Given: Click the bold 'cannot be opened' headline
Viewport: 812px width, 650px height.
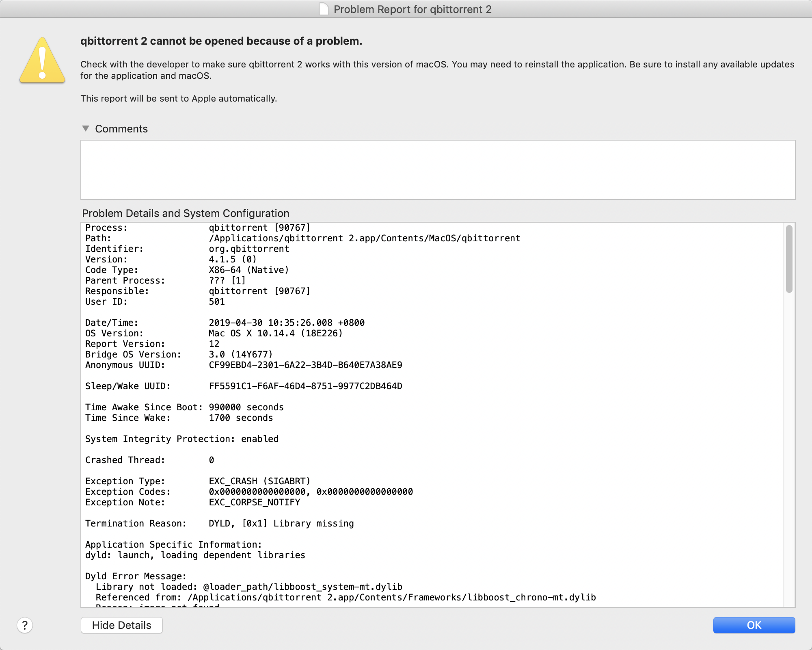Looking at the screenshot, I should 221,41.
